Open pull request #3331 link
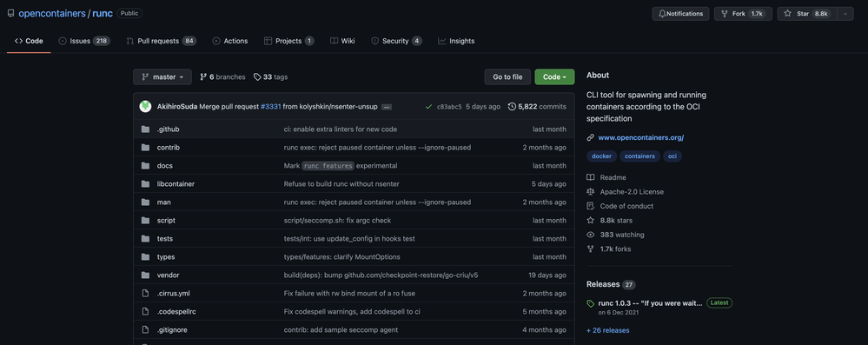The width and height of the screenshot is (868, 345). [271, 106]
